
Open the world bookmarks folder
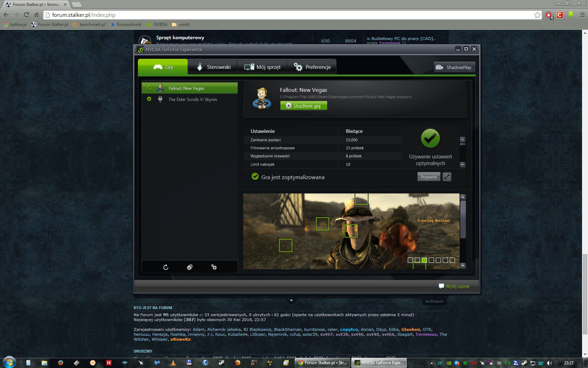(x=181, y=25)
